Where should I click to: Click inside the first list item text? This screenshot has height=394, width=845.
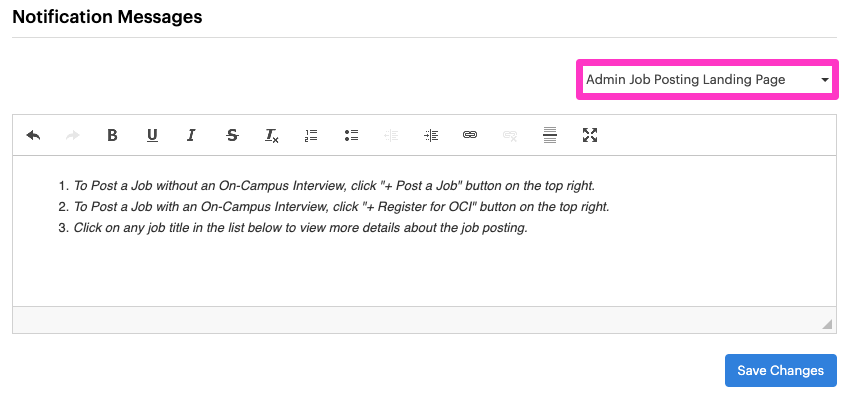pyautogui.click(x=334, y=186)
